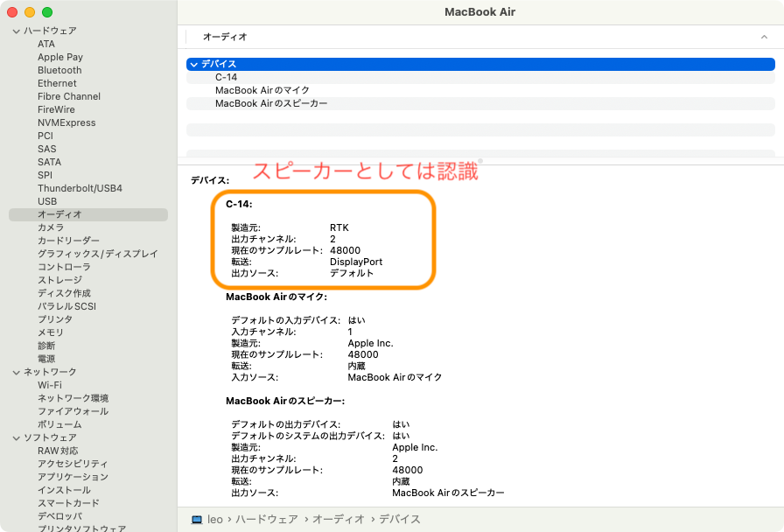
Task: Select Wi-Fi under ネットワーク
Action: [49, 385]
